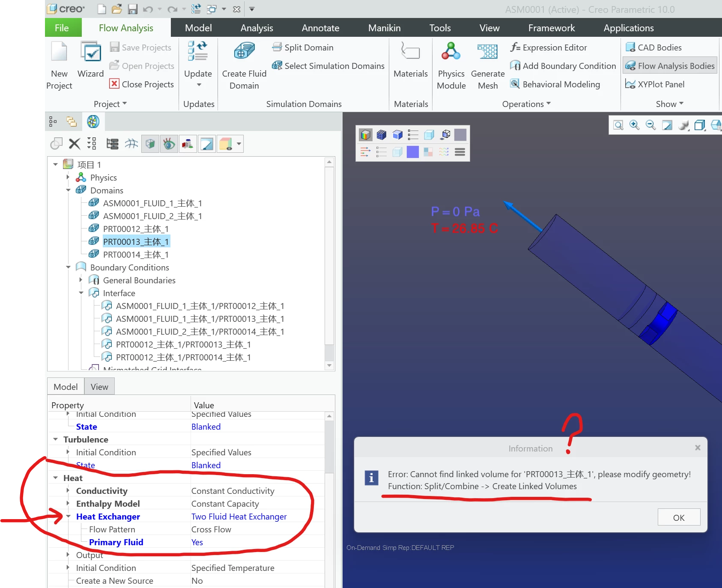Open the Operations group dropdown
Image resolution: width=722 pixels, height=588 pixels.
pos(526,104)
